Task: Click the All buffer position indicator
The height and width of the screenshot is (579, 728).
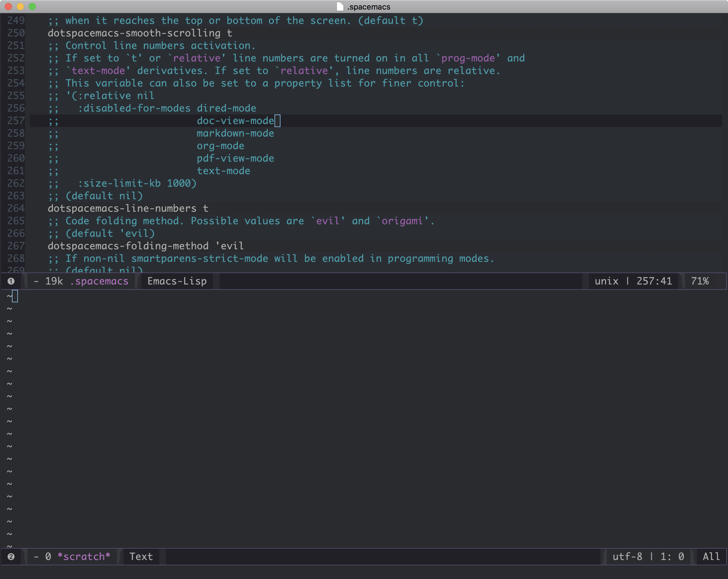Action: pos(711,556)
